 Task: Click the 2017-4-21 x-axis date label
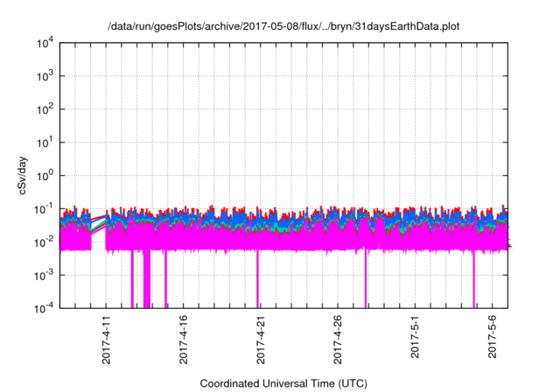click(261, 339)
